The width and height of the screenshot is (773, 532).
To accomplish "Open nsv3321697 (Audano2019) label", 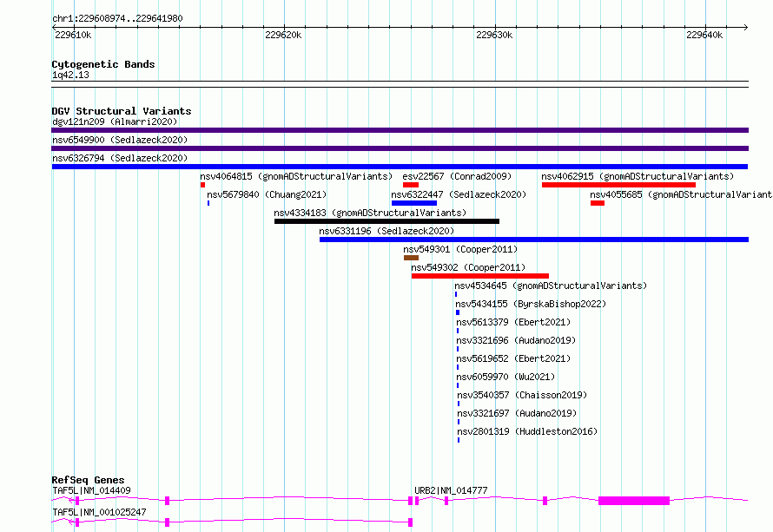I will pyautogui.click(x=517, y=413).
